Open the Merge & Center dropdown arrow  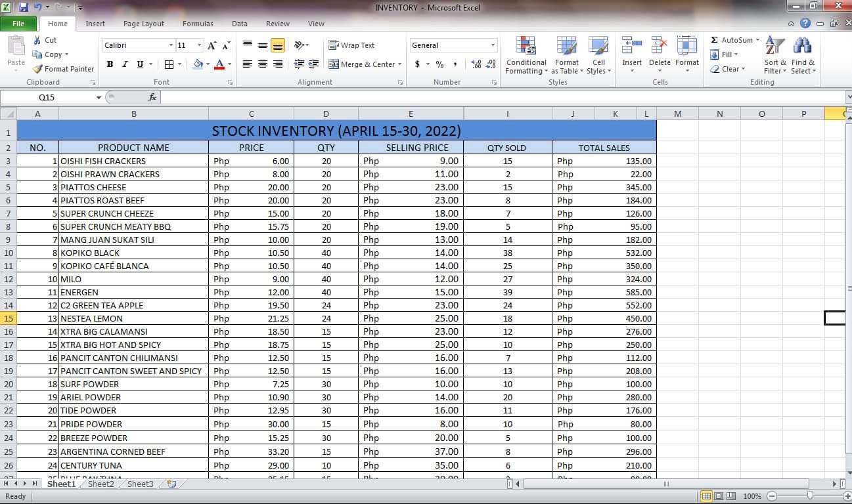(401, 64)
